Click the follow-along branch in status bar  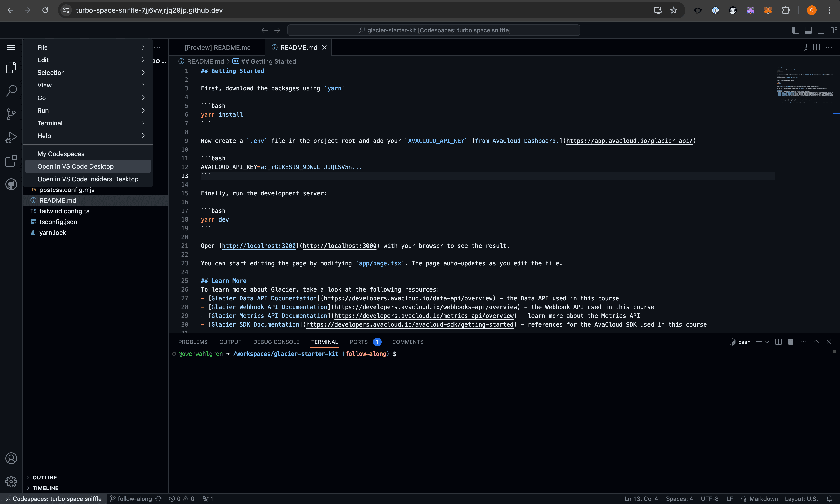134,499
